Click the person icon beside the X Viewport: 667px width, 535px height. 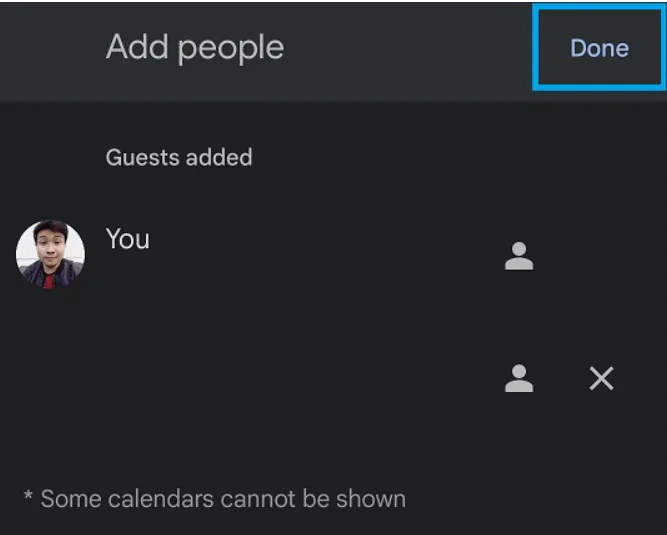[519, 378]
